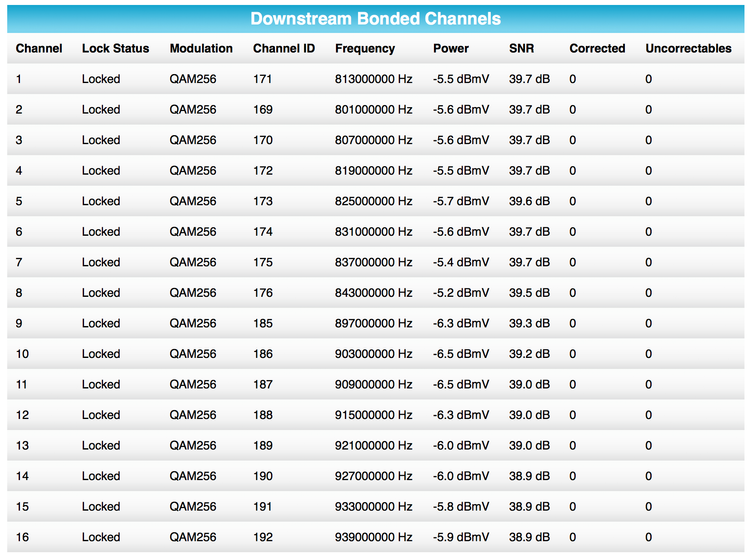Screen dimensions: 750x558
Task: Click frequency 909000000 Hz
Action: [374, 384]
